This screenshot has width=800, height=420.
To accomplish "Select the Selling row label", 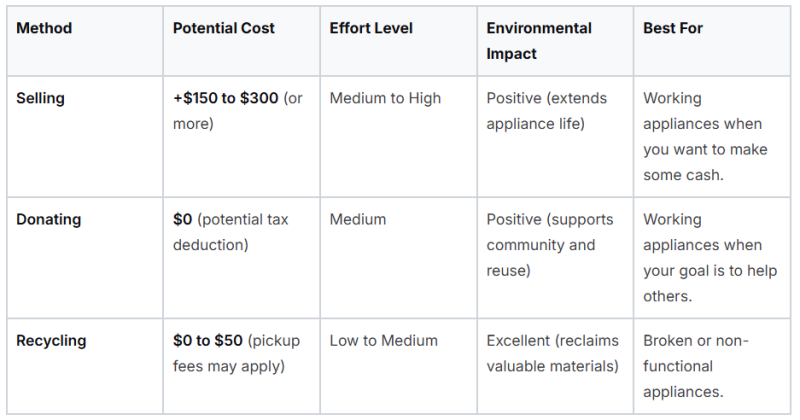I will point(40,98).
